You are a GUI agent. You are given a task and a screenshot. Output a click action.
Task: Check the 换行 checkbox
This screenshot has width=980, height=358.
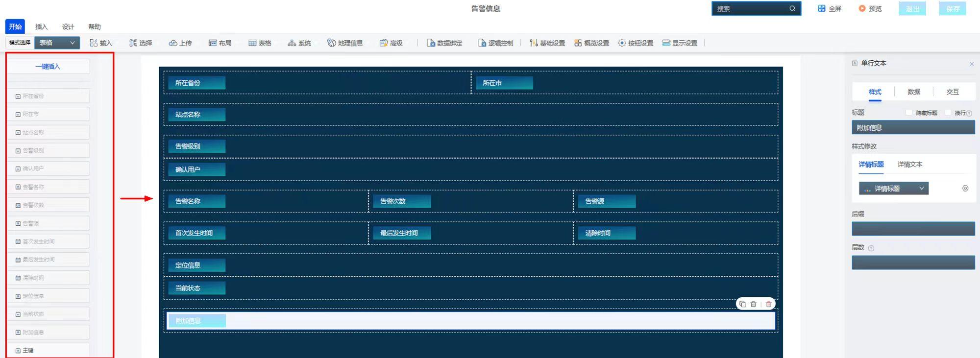click(948, 113)
